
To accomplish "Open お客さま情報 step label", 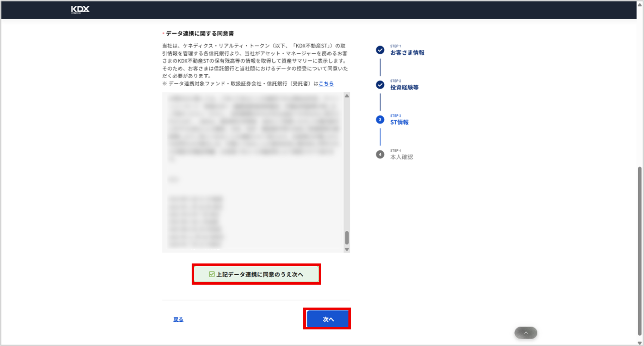I will pyautogui.click(x=407, y=53).
